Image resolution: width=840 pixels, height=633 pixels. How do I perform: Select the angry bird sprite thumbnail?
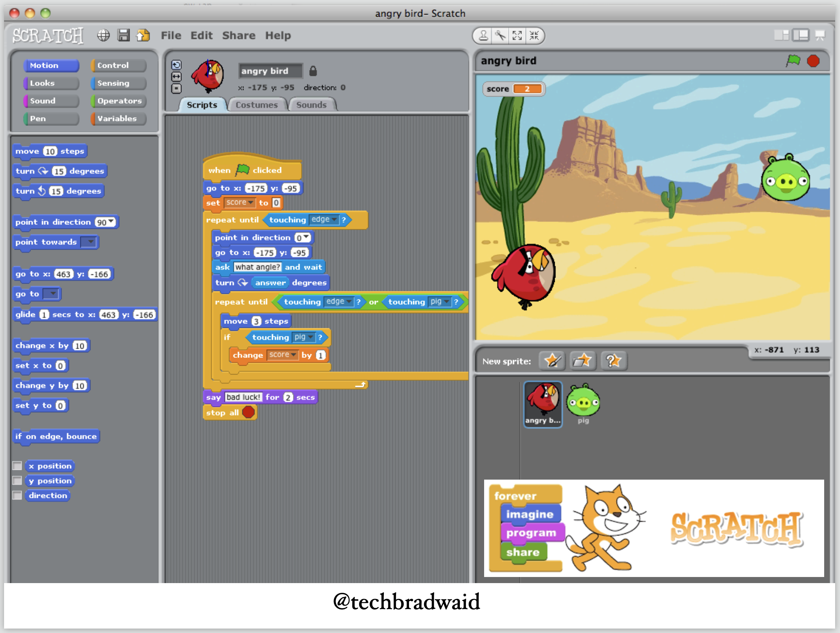(543, 404)
